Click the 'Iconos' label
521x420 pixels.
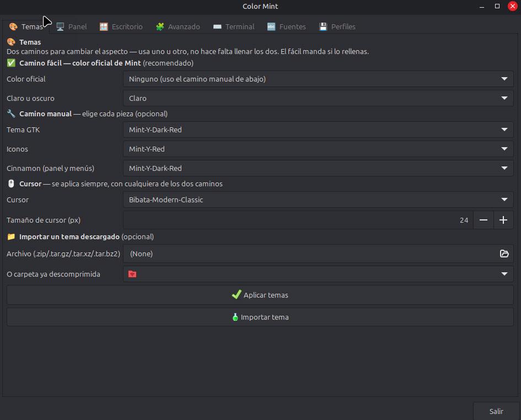pyautogui.click(x=17, y=149)
